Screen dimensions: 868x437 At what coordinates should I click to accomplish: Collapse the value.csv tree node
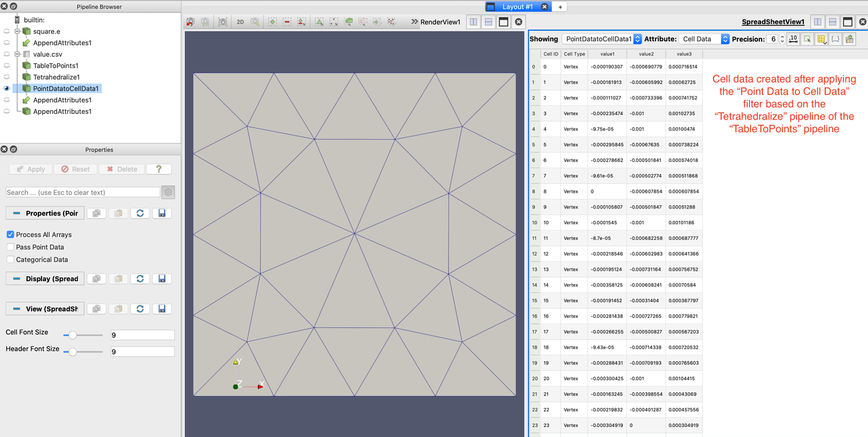pos(17,54)
